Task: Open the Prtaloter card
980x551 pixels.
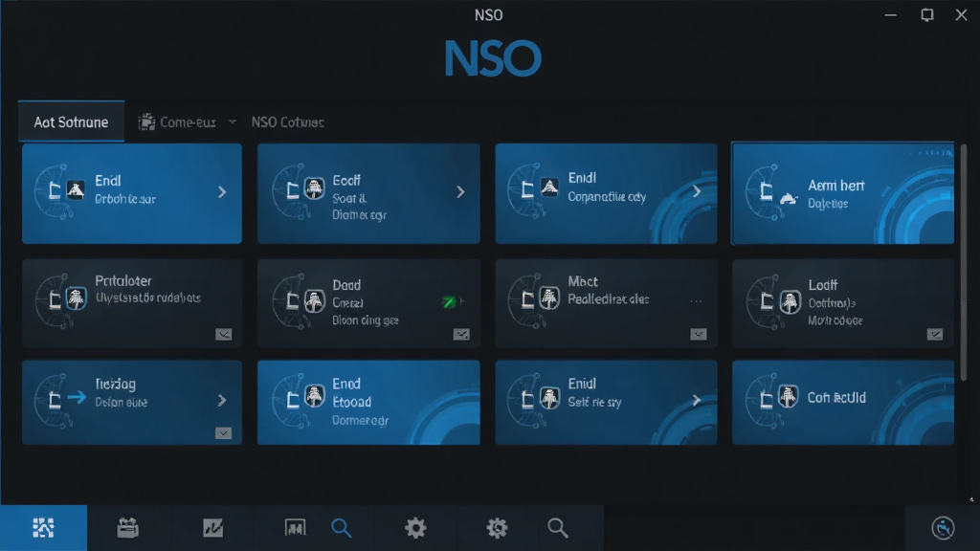Action: click(132, 303)
